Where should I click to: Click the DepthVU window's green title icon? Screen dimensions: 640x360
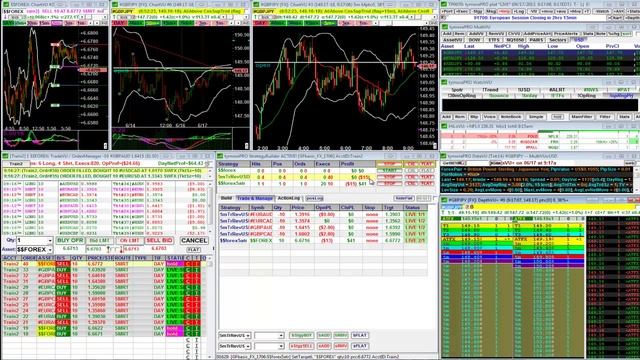(445, 200)
